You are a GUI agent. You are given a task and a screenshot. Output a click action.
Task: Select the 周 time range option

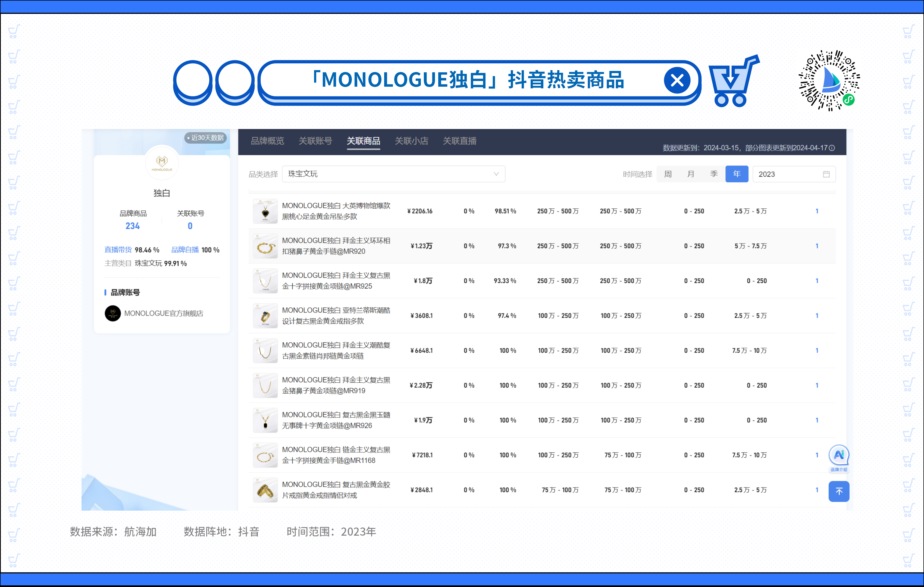pos(668,174)
